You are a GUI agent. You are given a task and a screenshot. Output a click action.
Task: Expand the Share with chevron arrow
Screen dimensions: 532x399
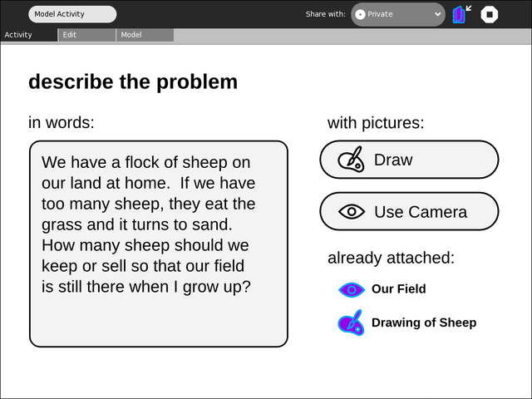coord(438,14)
